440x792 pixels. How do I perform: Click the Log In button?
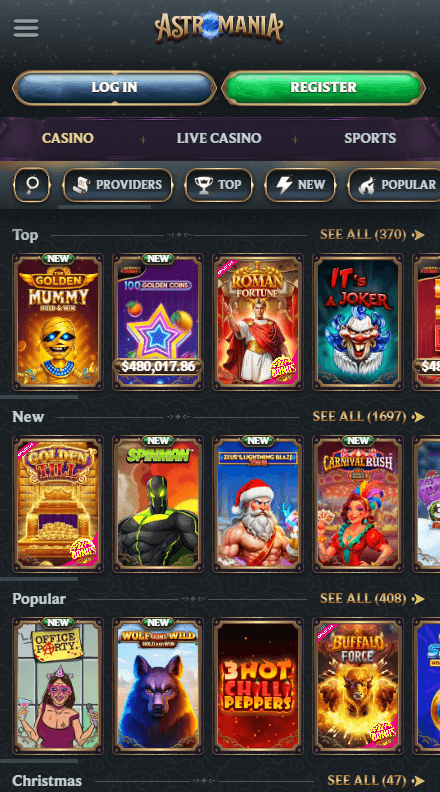(x=114, y=87)
